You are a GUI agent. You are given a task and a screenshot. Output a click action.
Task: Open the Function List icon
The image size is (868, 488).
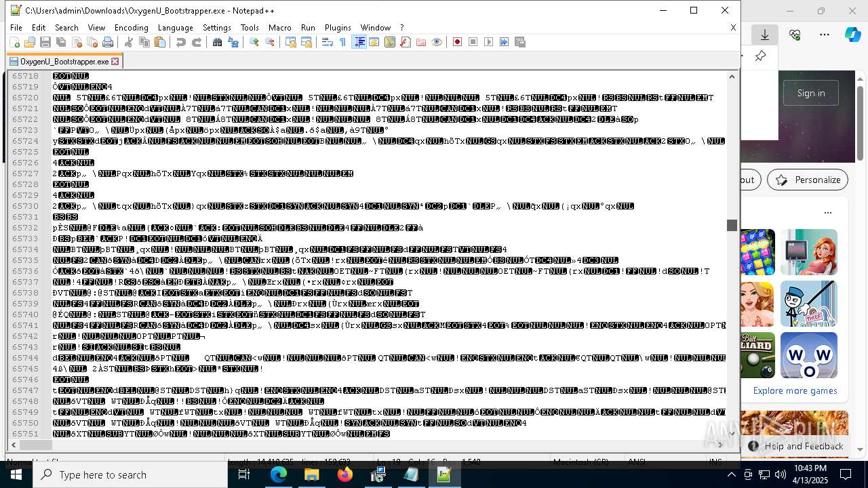(x=406, y=42)
